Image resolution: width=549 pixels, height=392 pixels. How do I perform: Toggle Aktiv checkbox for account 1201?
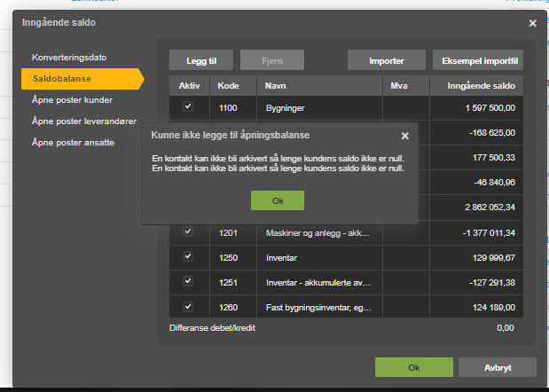point(187,231)
